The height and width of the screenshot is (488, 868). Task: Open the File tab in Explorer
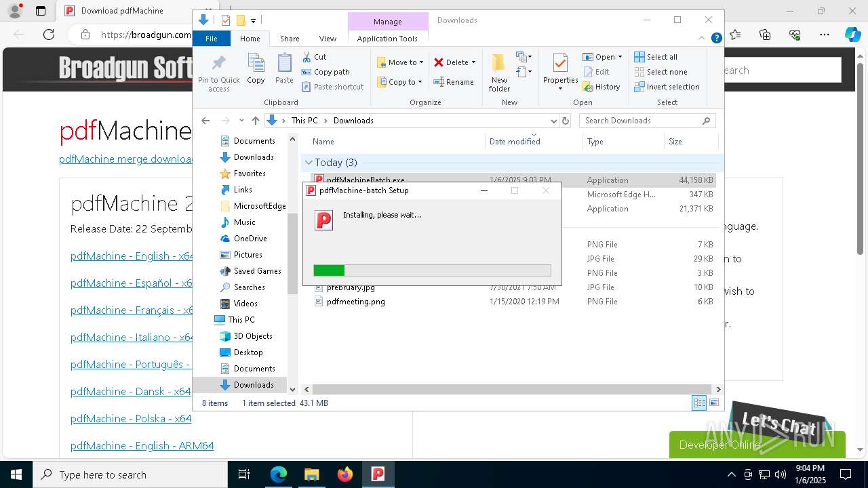click(212, 39)
